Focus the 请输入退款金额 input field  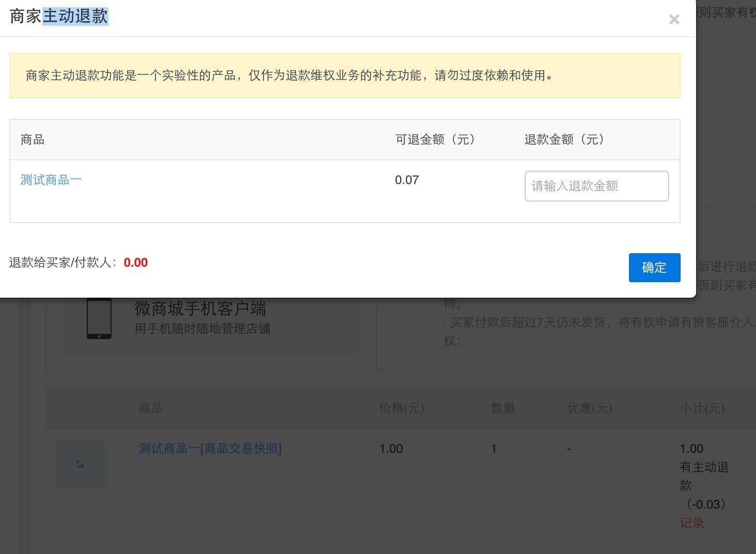596,186
